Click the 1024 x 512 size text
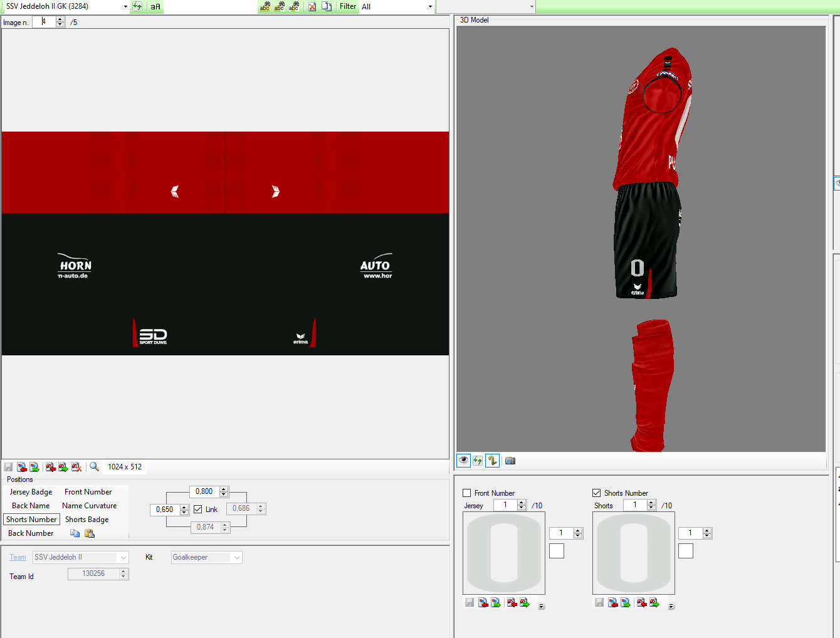Viewport: 840px width, 638px height. tap(125, 467)
